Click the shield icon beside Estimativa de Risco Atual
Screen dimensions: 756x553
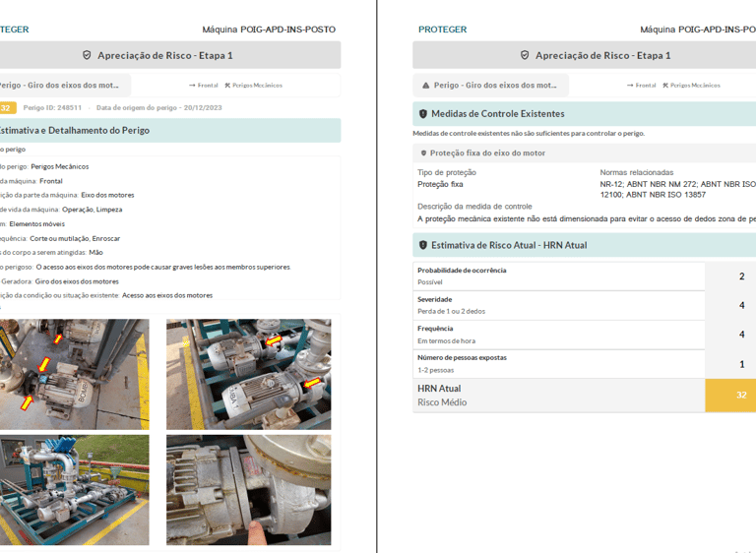[423, 245]
